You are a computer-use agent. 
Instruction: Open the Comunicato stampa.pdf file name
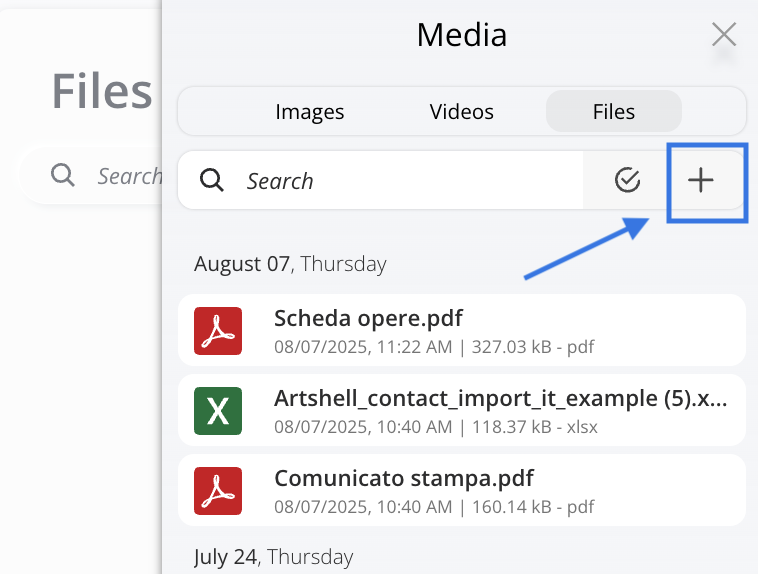404,478
